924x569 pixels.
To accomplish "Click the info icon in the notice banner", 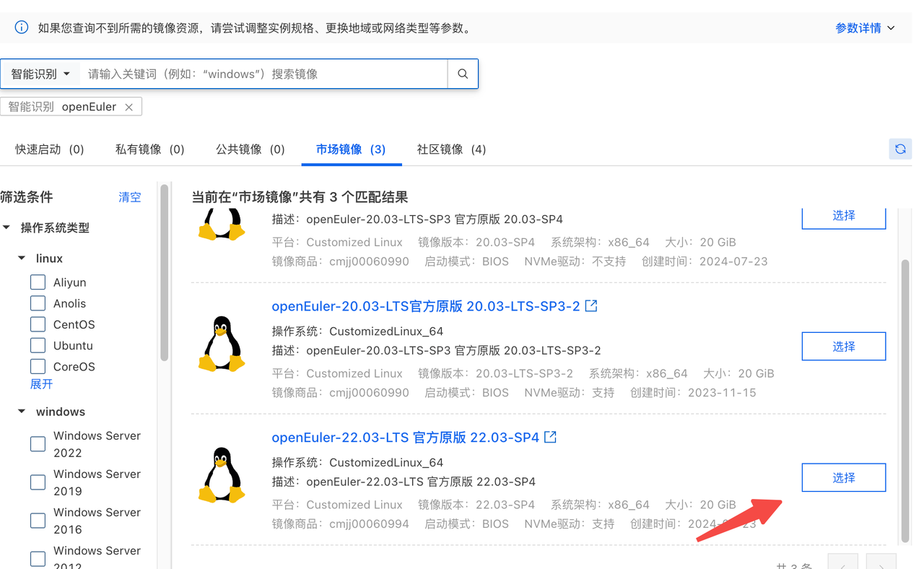I will 22,27.
